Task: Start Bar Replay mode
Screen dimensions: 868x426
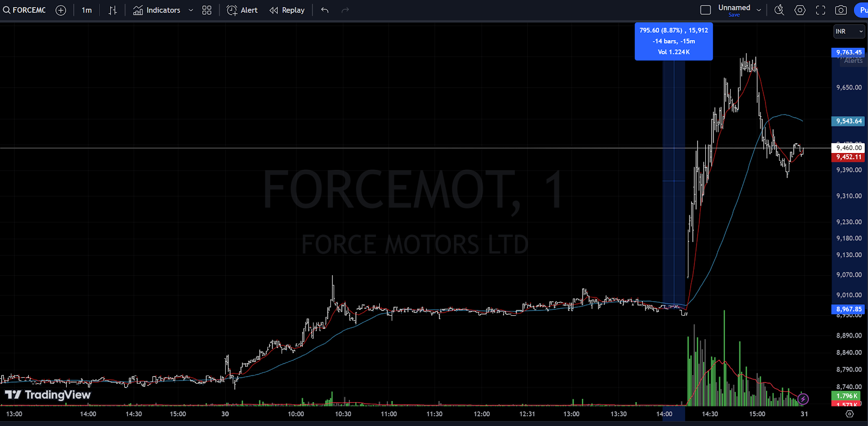Action: 287,10
